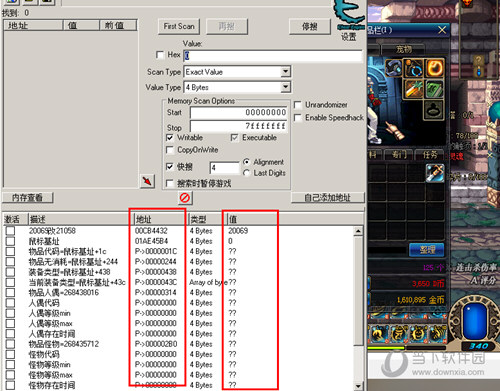Enable the CopyOnWrite checkbox
The image size is (500, 391).
pos(170,150)
